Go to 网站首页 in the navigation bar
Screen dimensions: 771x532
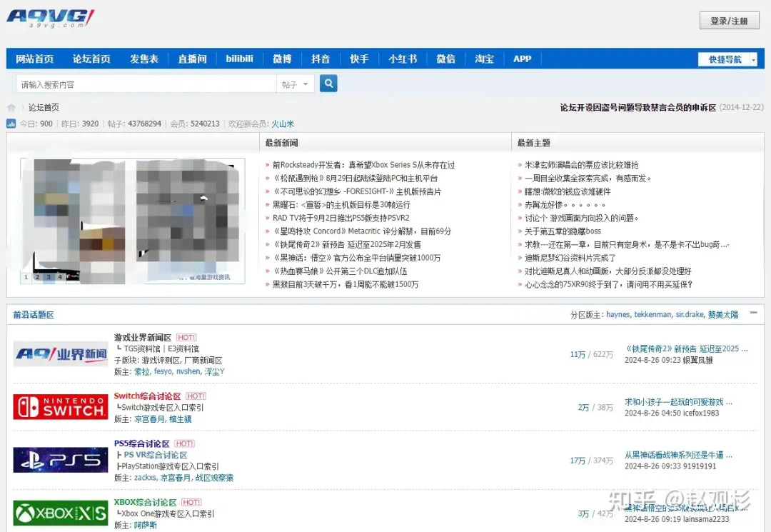pos(34,59)
